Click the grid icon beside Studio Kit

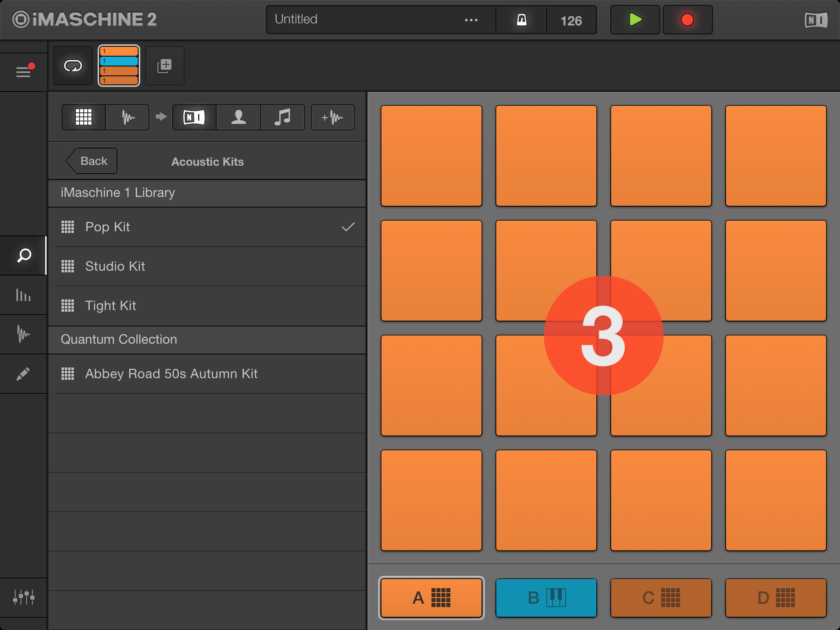pyautogui.click(x=68, y=266)
